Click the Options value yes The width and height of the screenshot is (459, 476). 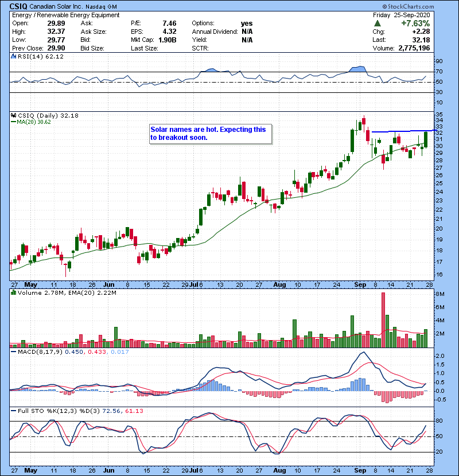(246, 24)
